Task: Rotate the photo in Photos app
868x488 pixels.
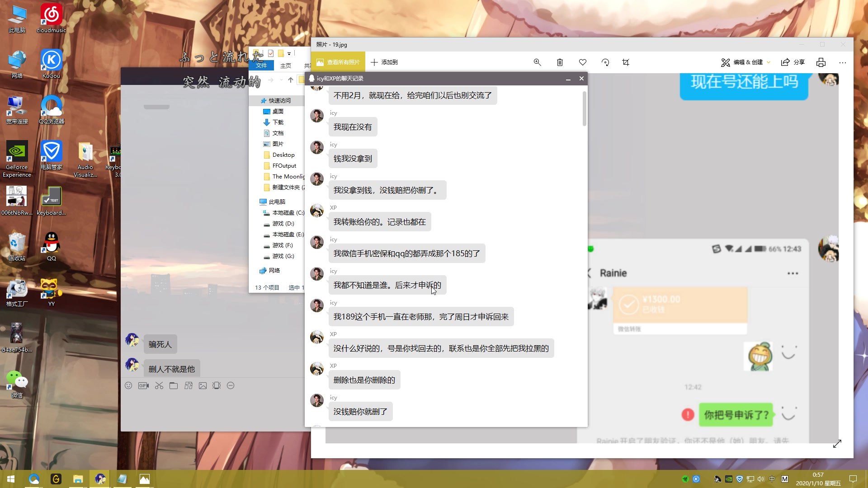Action: (x=605, y=62)
